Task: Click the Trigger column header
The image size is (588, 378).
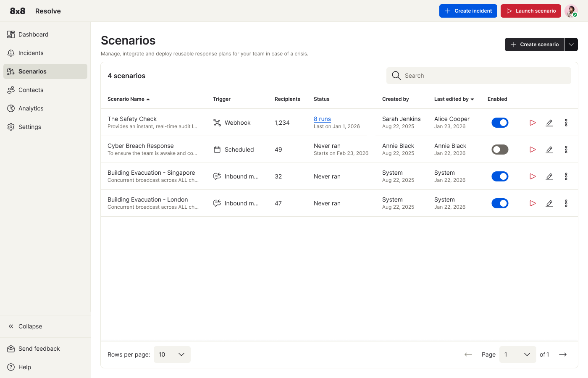Action: pyautogui.click(x=222, y=99)
